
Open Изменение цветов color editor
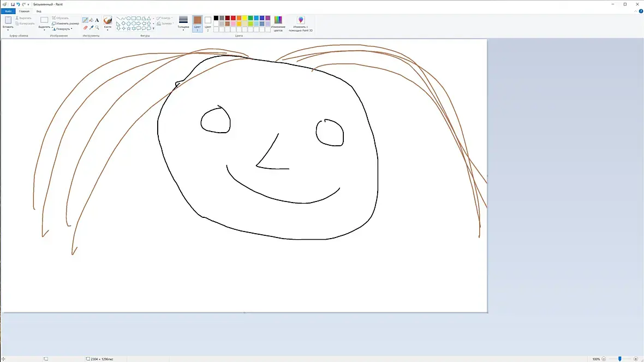click(x=278, y=24)
